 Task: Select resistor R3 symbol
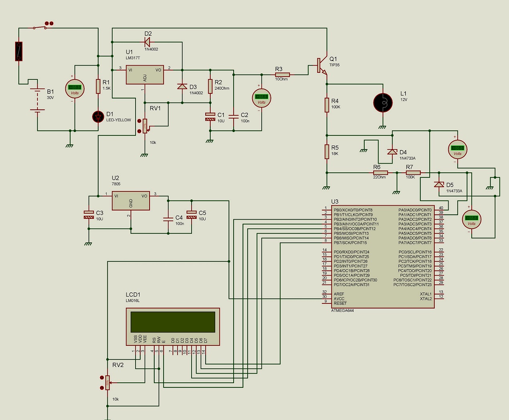[283, 75]
